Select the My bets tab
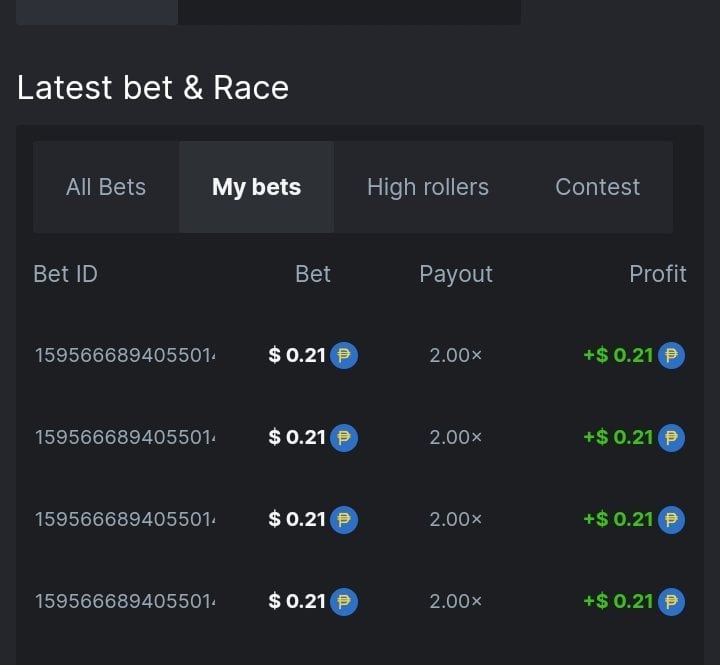 click(x=256, y=187)
